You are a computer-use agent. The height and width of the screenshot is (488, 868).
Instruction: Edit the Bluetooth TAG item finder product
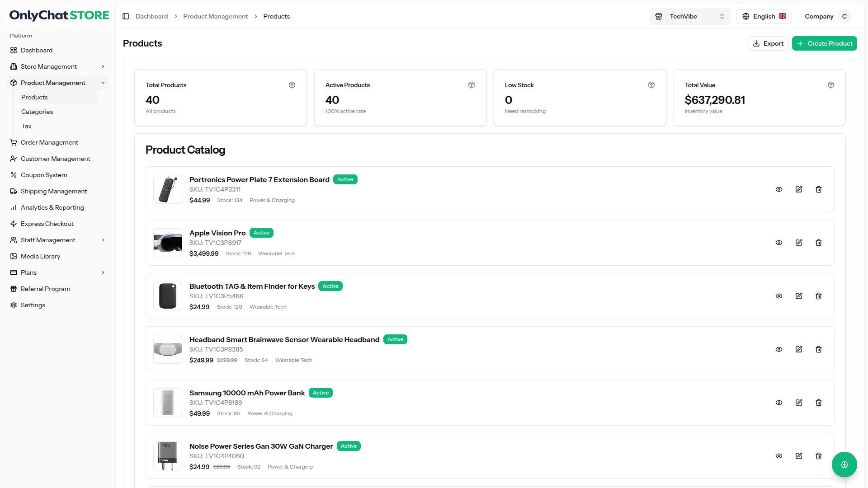(799, 296)
